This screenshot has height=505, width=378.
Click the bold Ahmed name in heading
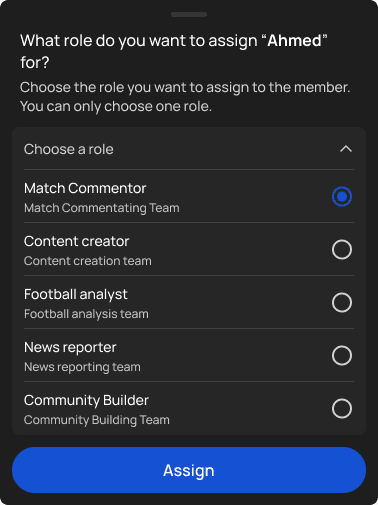pos(294,41)
